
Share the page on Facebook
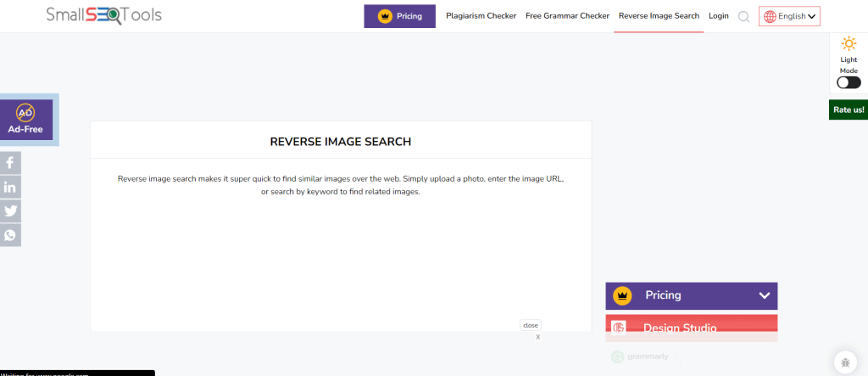click(10, 162)
